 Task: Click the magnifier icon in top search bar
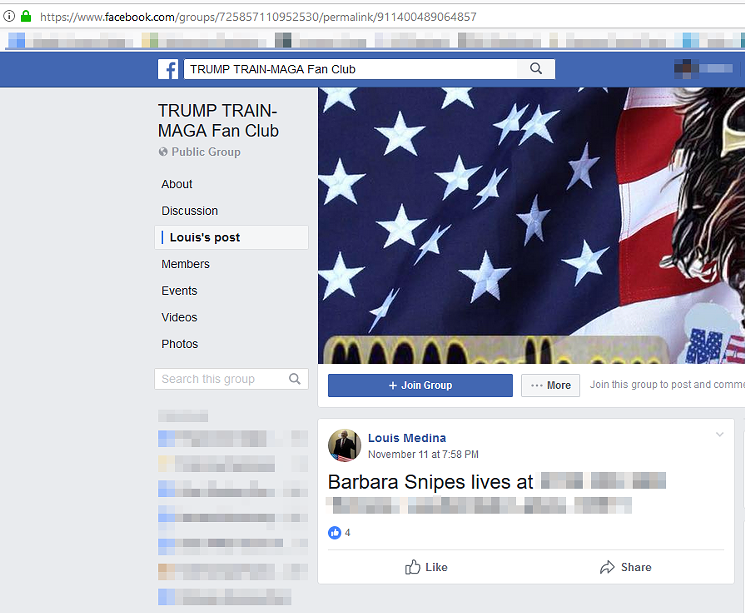[x=536, y=69]
